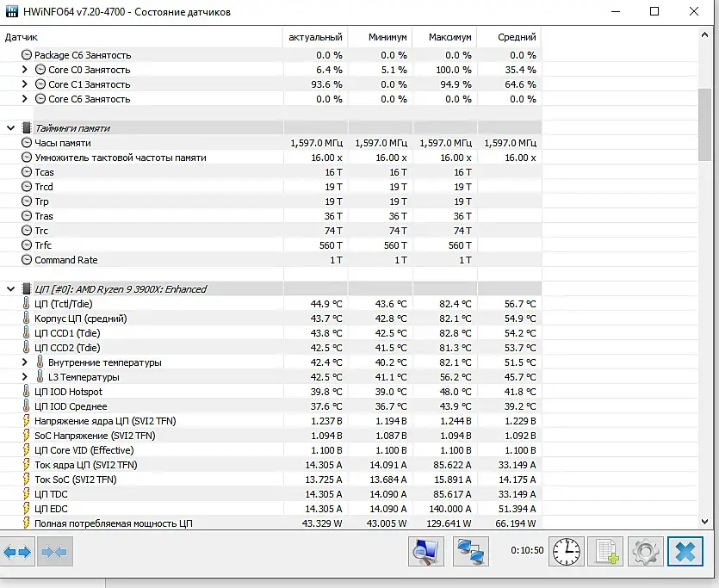Click the 140.000 A EDC maximum value

pyautogui.click(x=450, y=509)
